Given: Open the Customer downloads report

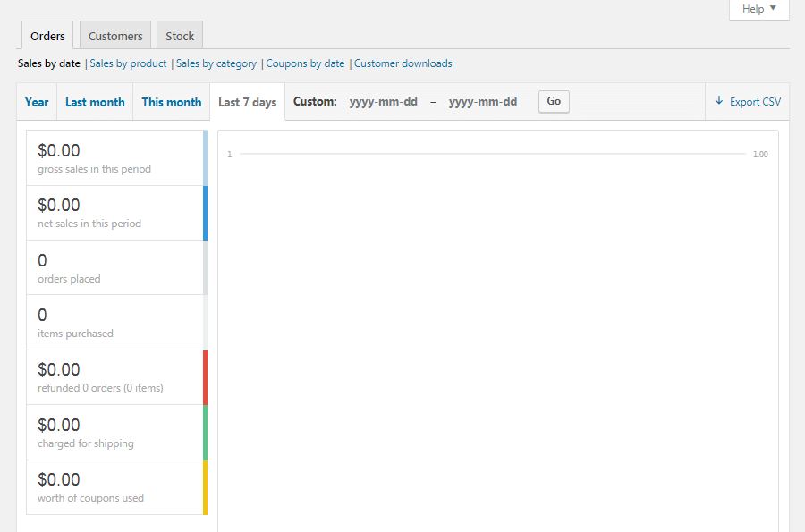Looking at the screenshot, I should pos(402,63).
